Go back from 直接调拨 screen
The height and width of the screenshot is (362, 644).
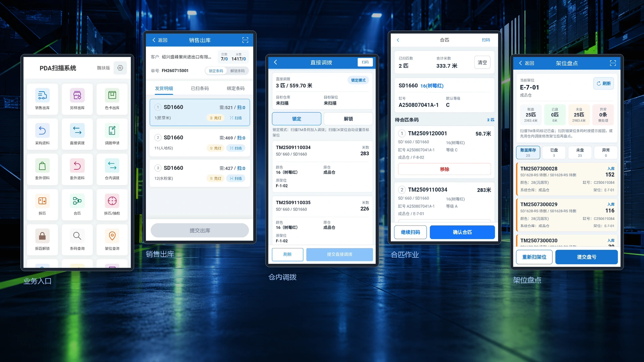click(276, 62)
